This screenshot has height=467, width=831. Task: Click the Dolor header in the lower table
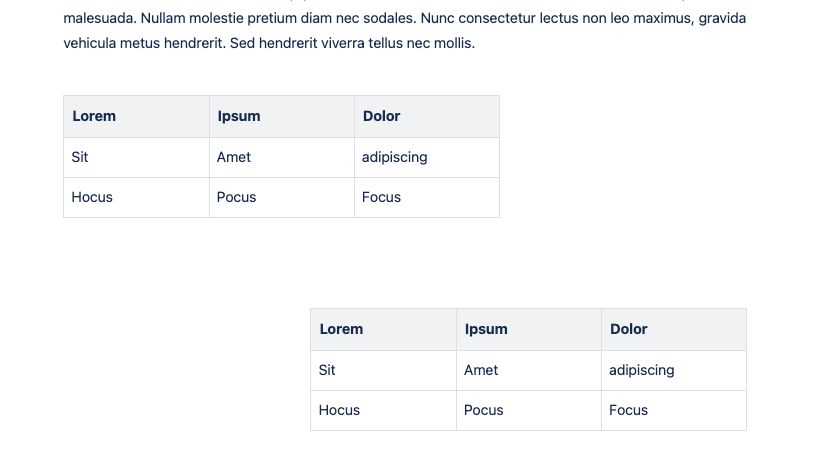tap(628, 329)
